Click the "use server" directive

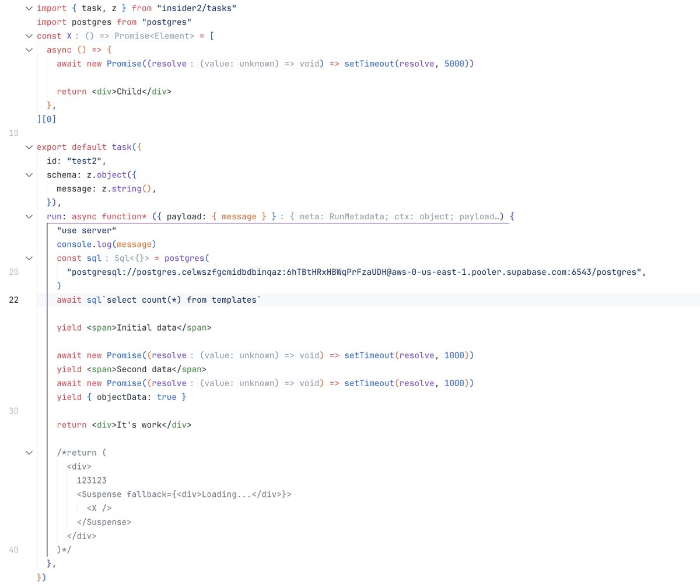[87, 230]
